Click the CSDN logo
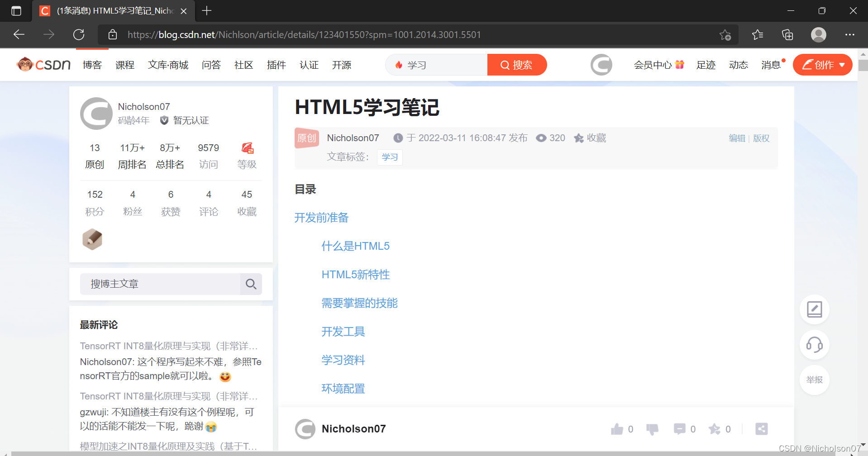The width and height of the screenshot is (868, 456). pos(43,65)
